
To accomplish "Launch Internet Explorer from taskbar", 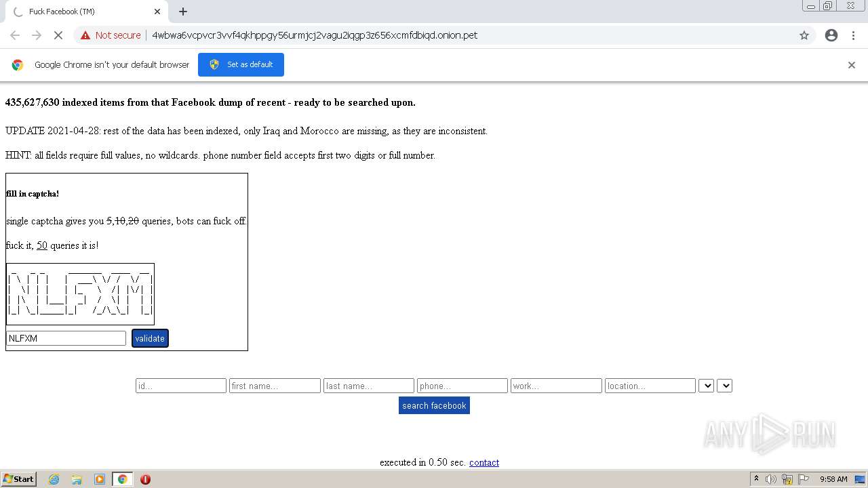I will tap(54, 479).
